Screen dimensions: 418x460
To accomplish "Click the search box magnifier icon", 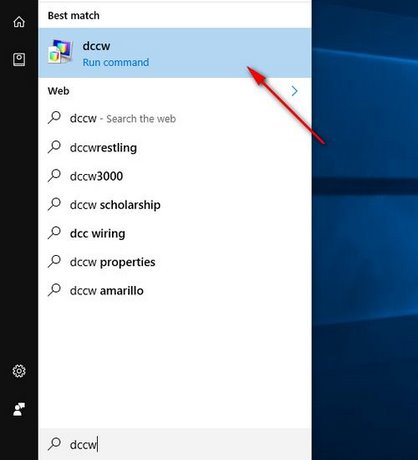I will tap(54, 444).
